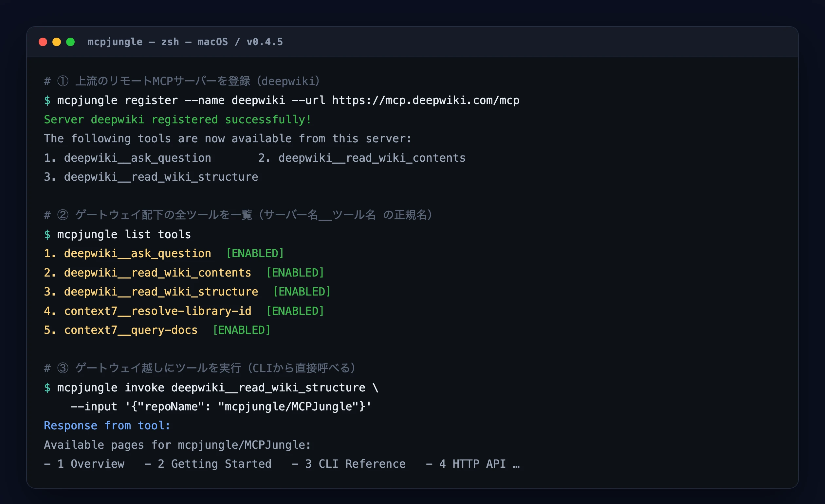This screenshot has width=825, height=504.
Task: Click yellow 'deepwiki__ask_question' in tools list
Action: (137, 253)
